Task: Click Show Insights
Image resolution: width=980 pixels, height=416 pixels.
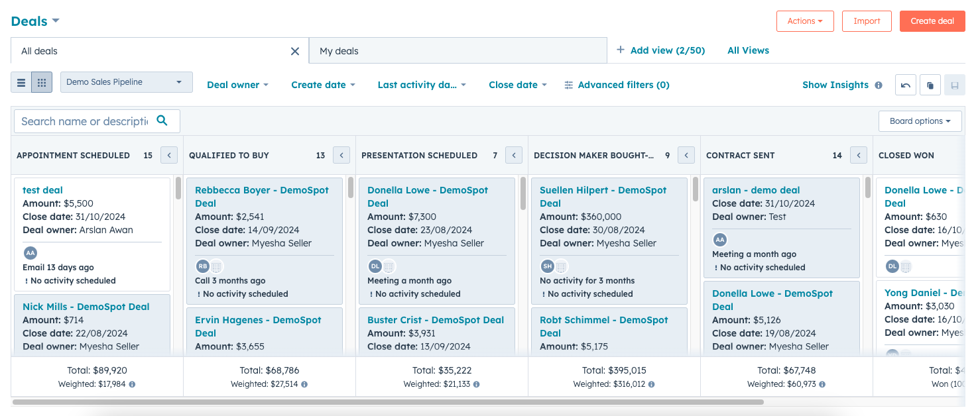Action: (x=835, y=85)
